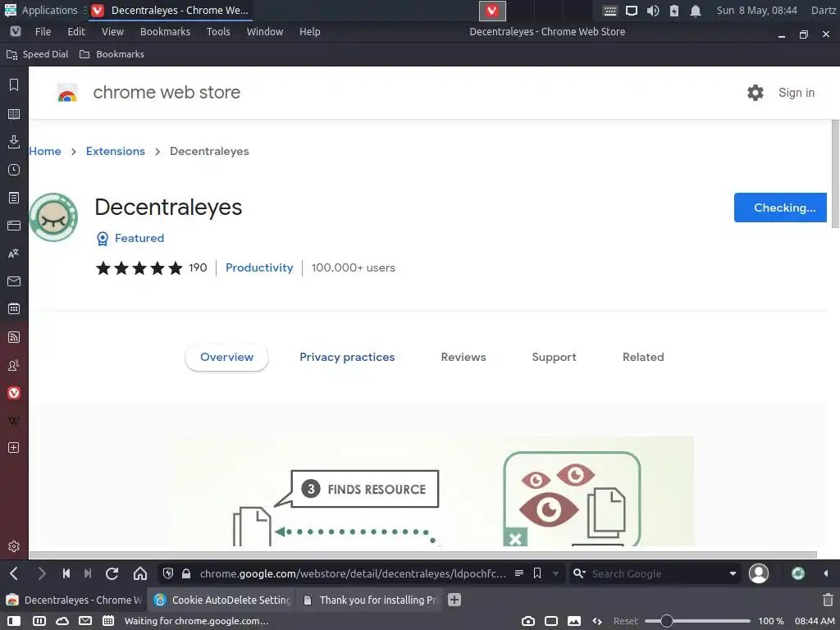This screenshot has width=840, height=630.
Task: Open the Window panel in sidebar
Action: tap(14, 226)
